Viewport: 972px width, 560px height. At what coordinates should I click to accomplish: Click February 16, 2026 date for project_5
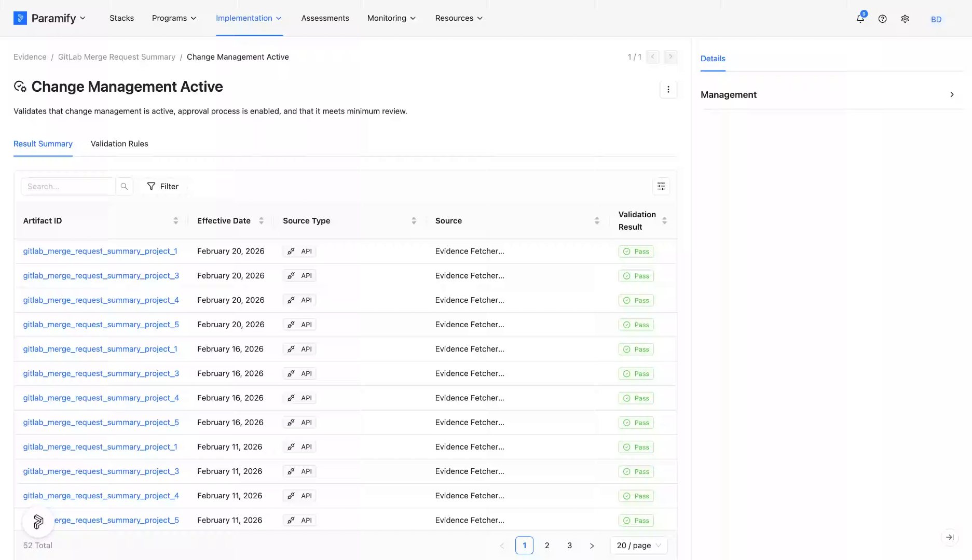230,423
